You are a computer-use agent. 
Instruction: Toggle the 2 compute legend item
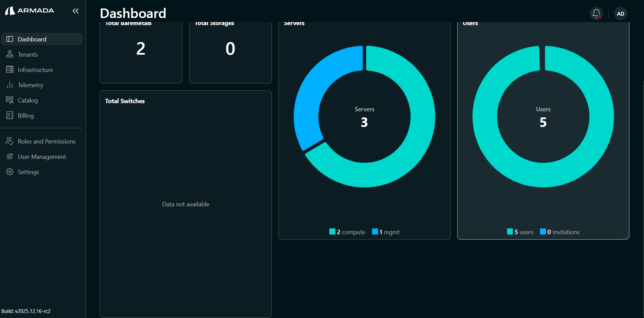click(347, 232)
